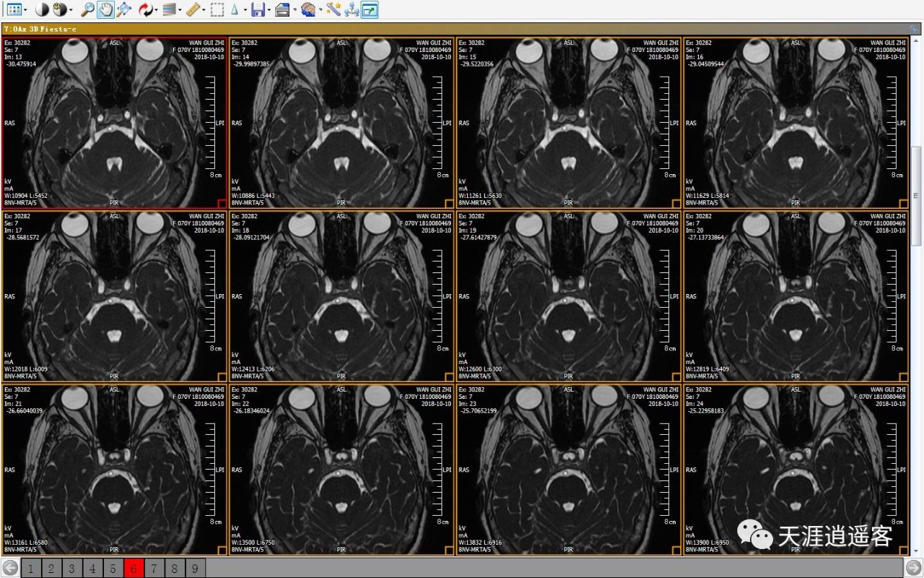The image size is (924, 578).
Task: Select the move/fit image arrows tool
Action: [x=123, y=9]
